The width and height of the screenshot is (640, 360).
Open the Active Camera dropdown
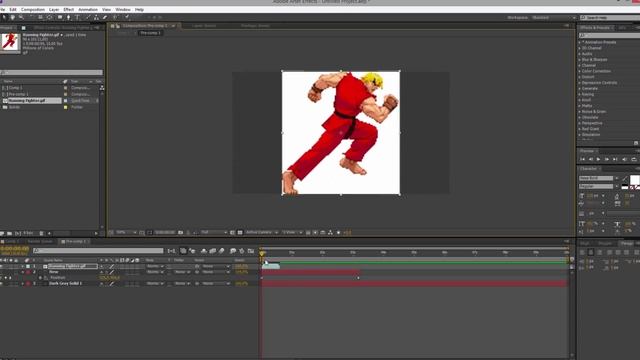tap(261, 232)
